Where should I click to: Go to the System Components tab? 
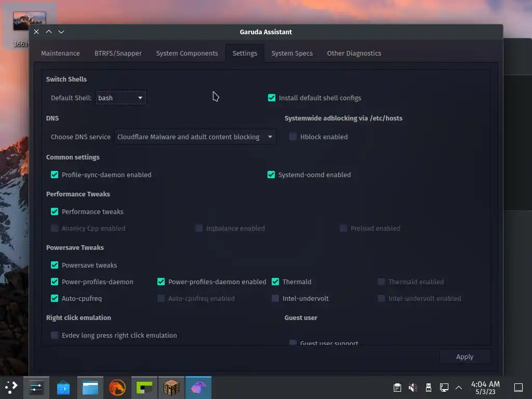[x=187, y=54]
